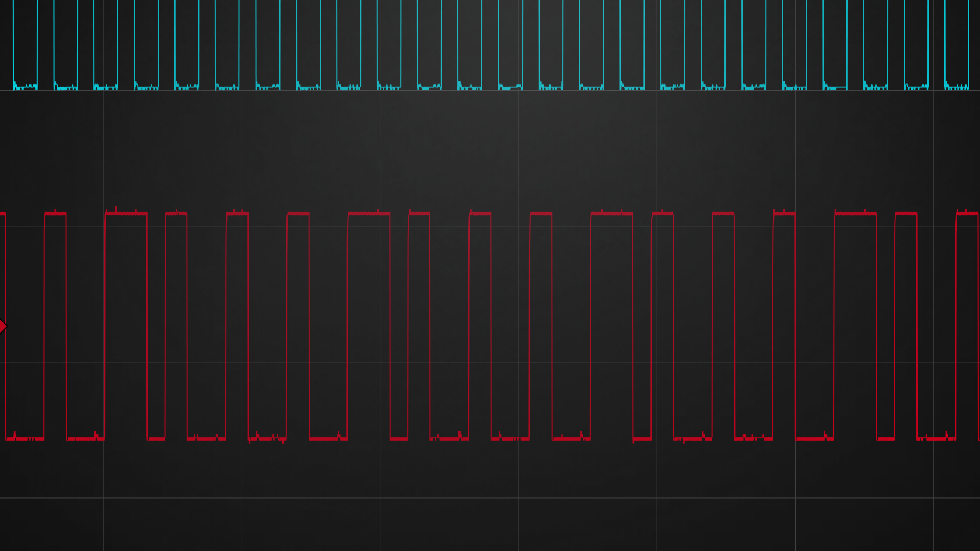This screenshot has height=551, width=980.
Task: Click the red channel marker on left edge
Action: tap(3, 326)
